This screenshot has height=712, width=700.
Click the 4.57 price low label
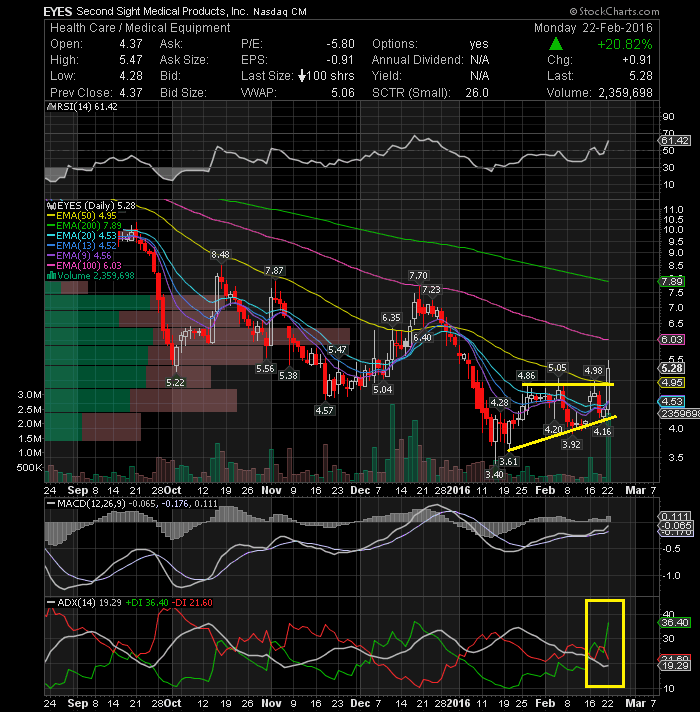324,410
